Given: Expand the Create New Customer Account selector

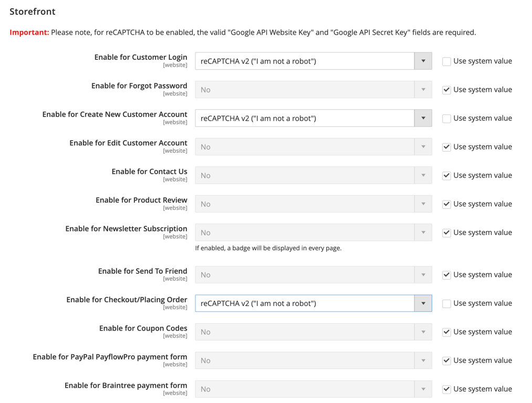Looking at the screenshot, I should click(423, 118).
